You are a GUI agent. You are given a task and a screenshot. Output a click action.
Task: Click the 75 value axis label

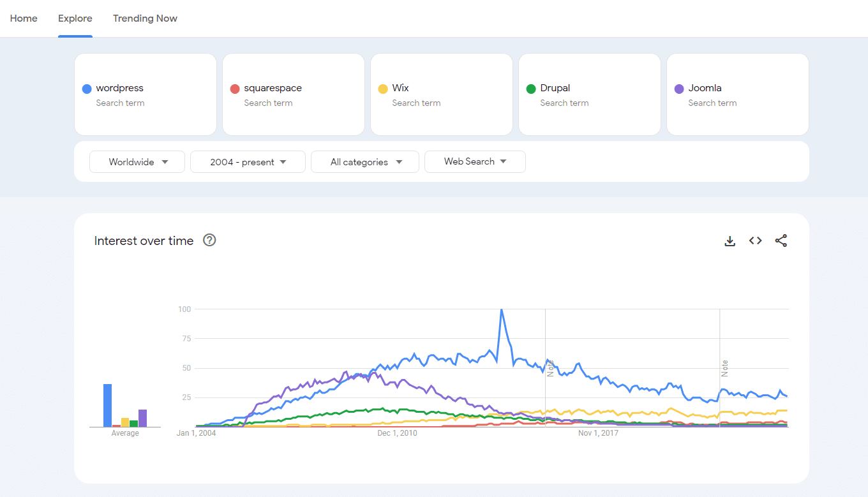(186, 339)
